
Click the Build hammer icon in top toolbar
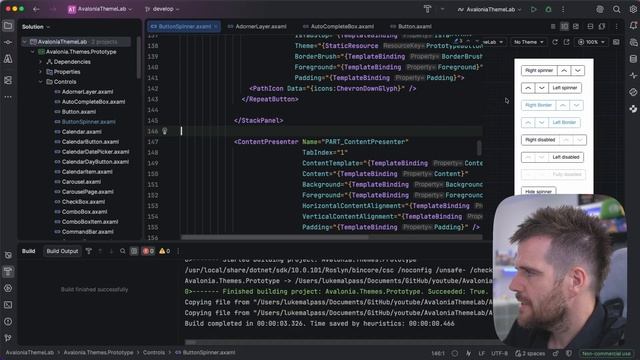point(427,9)
